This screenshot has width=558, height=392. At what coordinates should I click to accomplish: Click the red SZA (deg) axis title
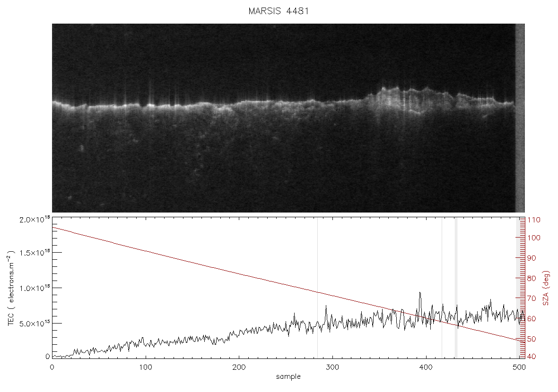click(546, 288)
